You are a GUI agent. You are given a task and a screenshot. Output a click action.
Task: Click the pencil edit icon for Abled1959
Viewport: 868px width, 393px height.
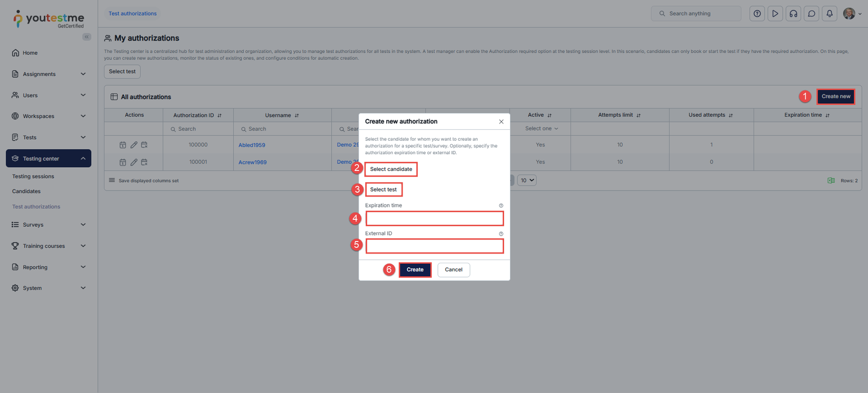(x=133, y=145)
